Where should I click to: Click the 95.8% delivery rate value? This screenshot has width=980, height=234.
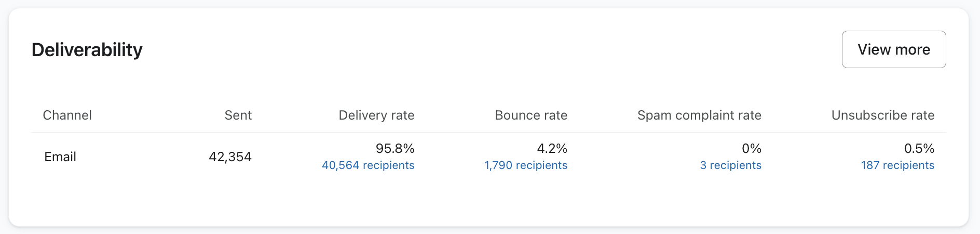pyautogui.click(x=395, y=149)
